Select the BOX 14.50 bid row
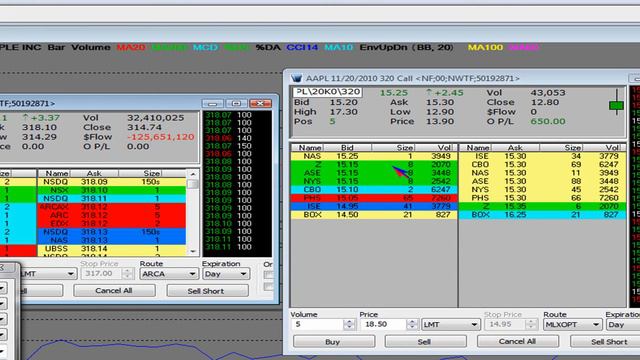This screenshot has width=640, height=360. tap(374, 215)
